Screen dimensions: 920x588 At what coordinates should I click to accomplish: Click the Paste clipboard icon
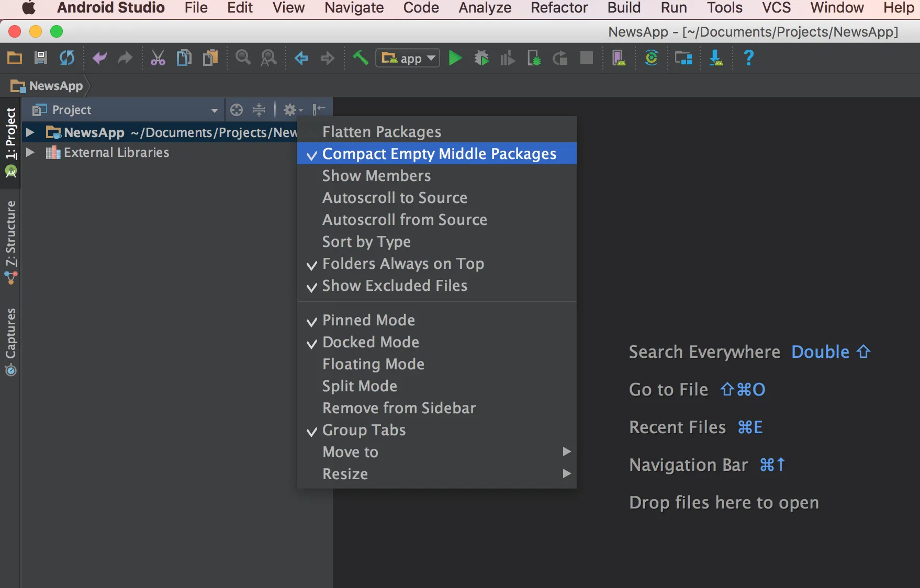[210, 58]
